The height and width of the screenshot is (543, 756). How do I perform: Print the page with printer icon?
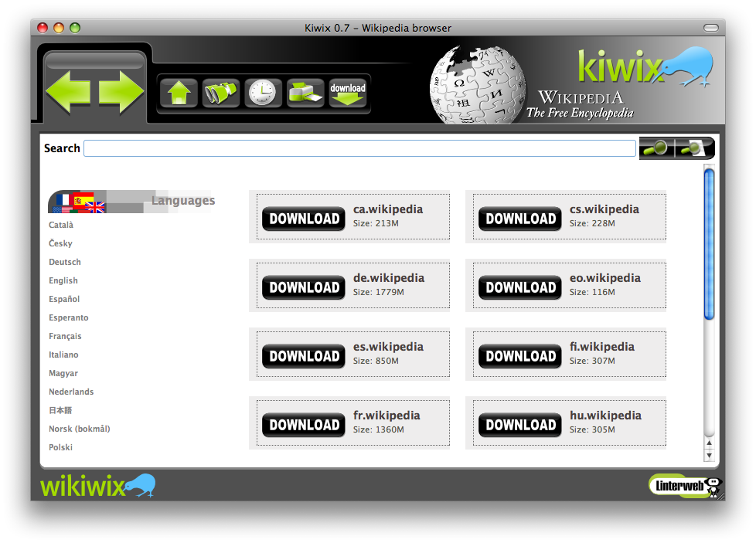[x=305, y=93]
